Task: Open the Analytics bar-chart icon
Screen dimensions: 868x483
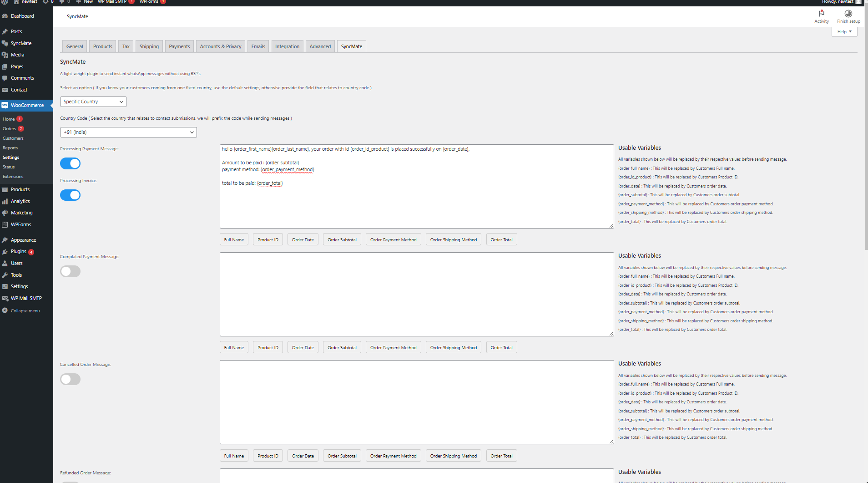Action: pos(5,201)
